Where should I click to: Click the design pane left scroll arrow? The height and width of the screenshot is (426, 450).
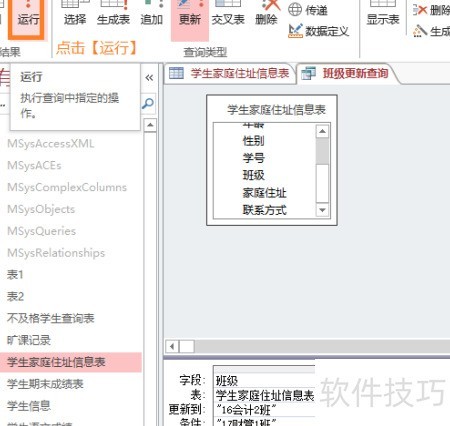(172, 347)
